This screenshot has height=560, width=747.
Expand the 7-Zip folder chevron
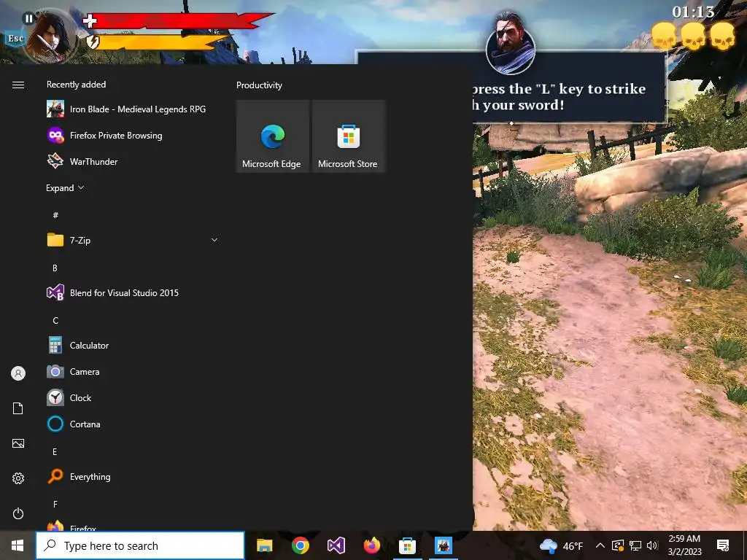[214, 240]
